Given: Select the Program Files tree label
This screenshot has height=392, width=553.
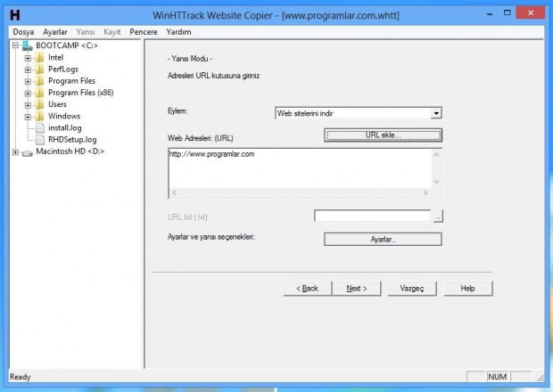Looking at the screenshot, I should click(x=71, y=81).
